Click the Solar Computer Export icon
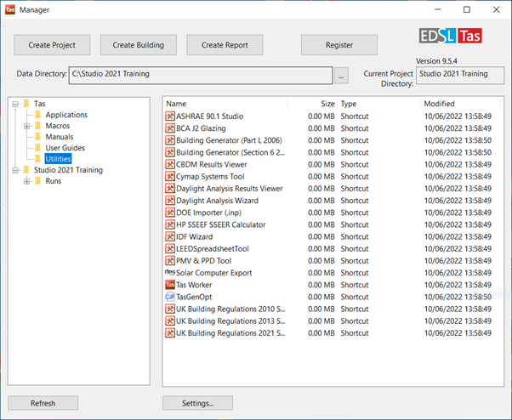The height and width of the screenshot is (420, 512). (170, 272)
